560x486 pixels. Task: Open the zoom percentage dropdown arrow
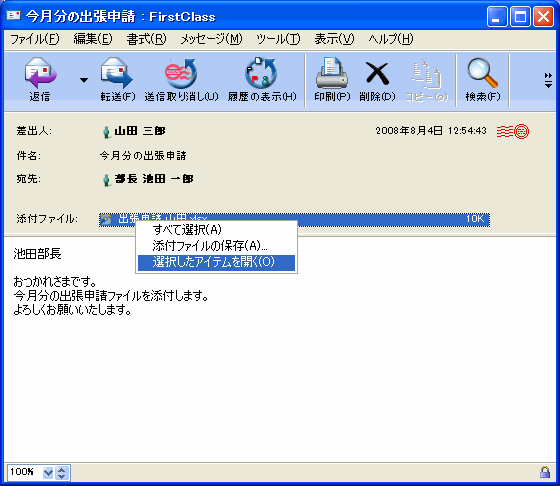click(x=48, y=473)
